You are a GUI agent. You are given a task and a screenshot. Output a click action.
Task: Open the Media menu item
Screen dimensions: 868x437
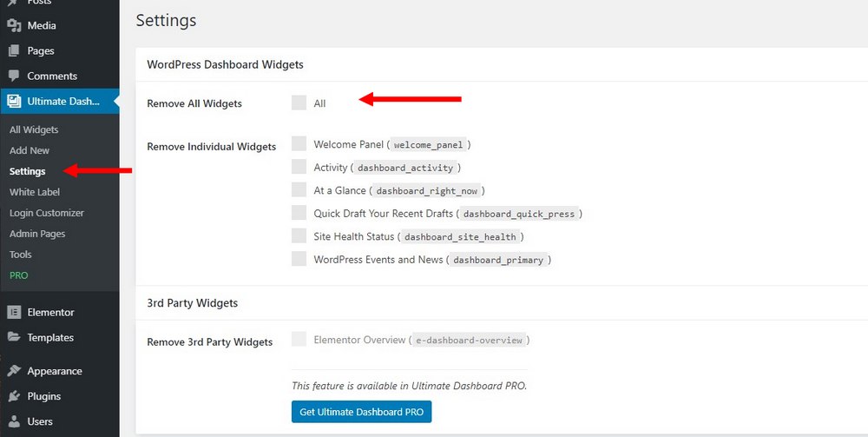(60, 25)
